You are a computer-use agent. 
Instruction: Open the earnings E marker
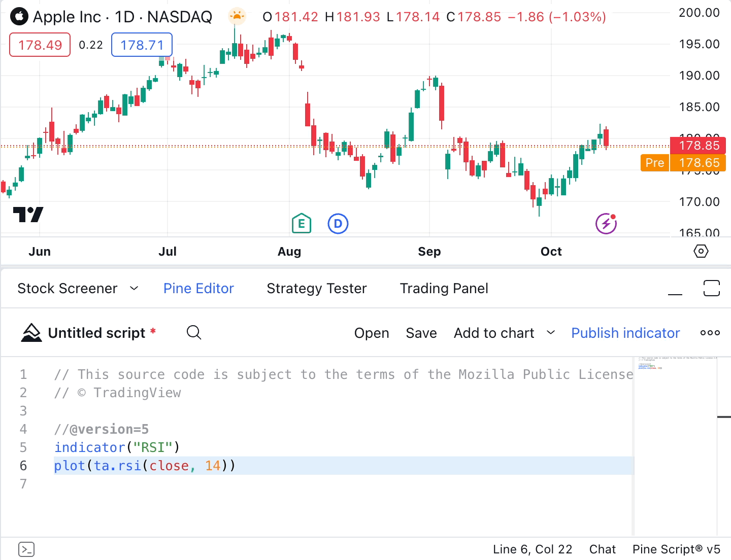tap(302, 223)
